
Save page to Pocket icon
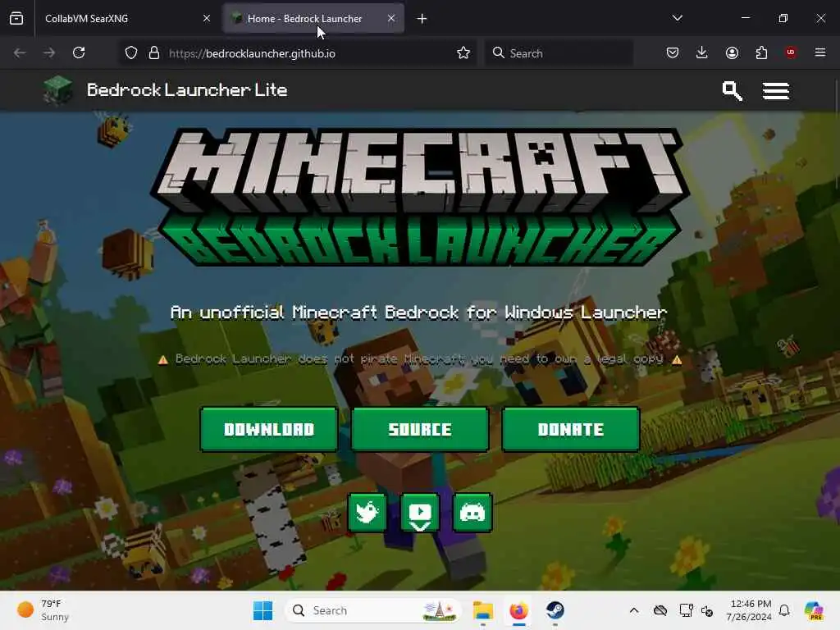pyautogui.click(x=673, y=52)
